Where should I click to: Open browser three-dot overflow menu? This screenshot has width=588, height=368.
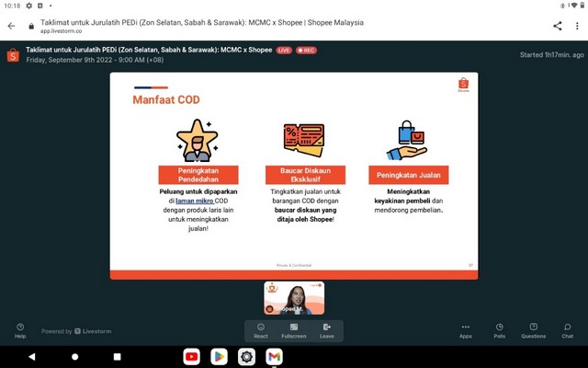577,26
